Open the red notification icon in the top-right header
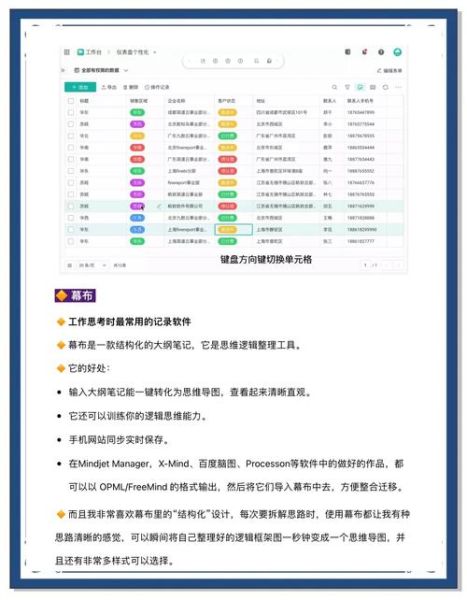This screenshot has width=467, height=600. 364,52
